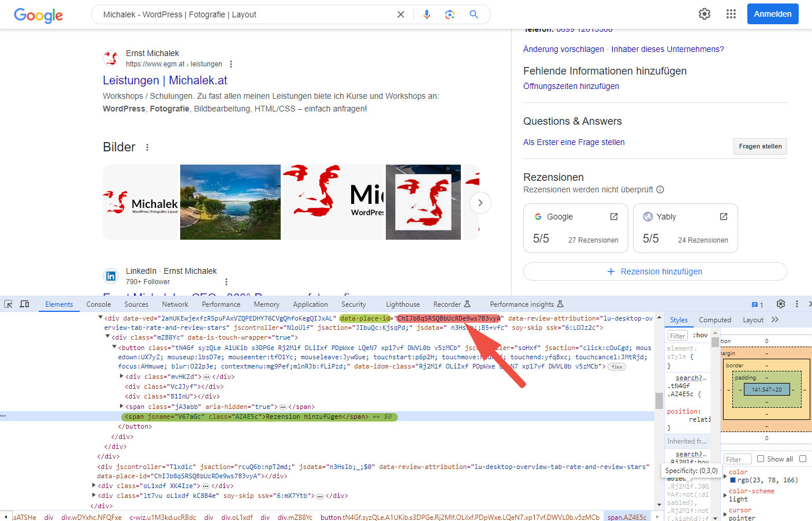Open the panorama landscape image thumbnail
Screen dimensions: 812x521
pos(230,202)
